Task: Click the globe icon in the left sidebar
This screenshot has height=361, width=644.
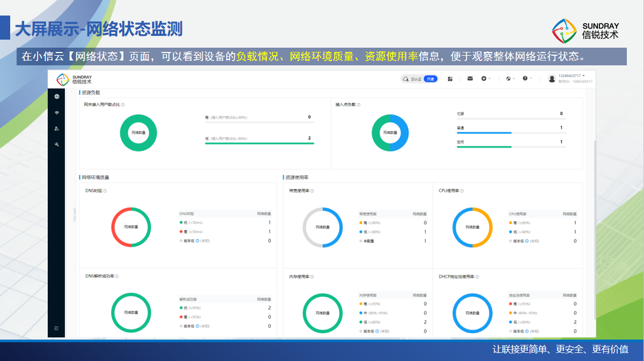Action: [x=57, y=96]
